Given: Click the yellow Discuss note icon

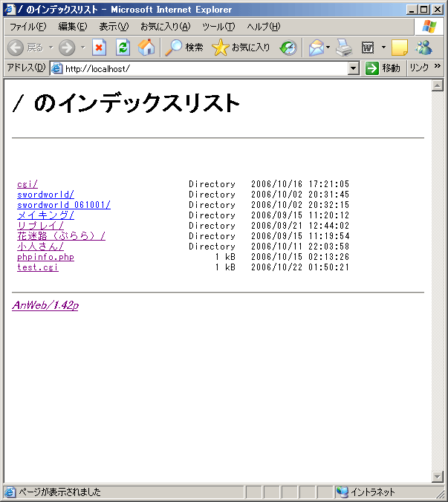Looking at the screenshot, I should pyautogui.click(x=400, y=48).
